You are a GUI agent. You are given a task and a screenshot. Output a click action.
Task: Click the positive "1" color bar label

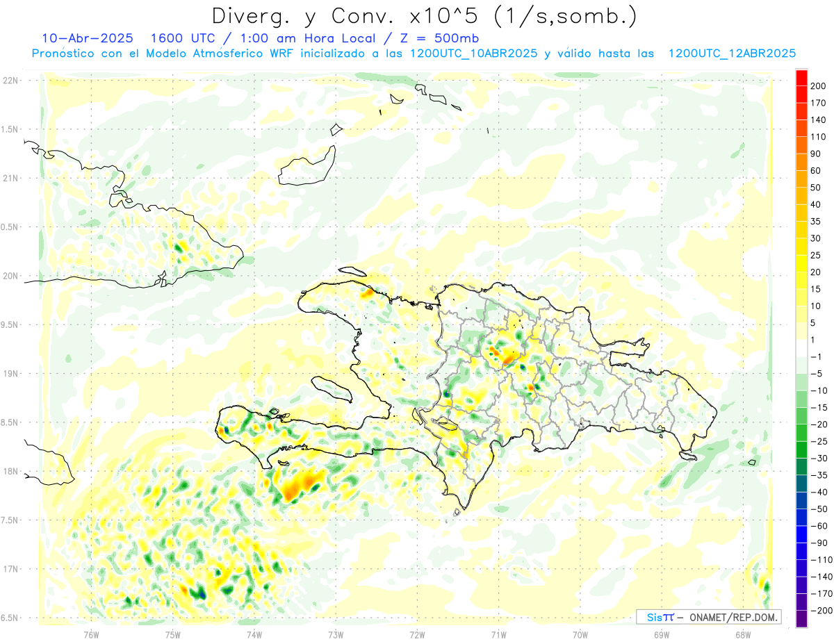point(813,340)
